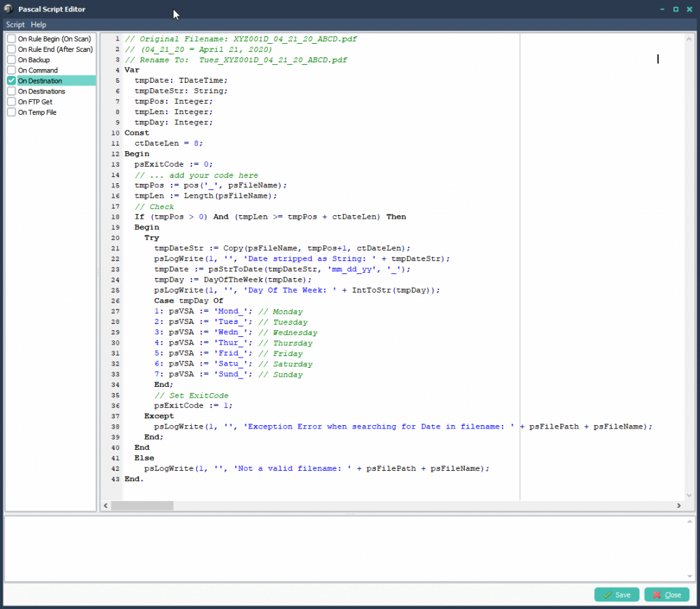
Task: Tick the On FTP Get checkbox
Action: pos(12,102)
